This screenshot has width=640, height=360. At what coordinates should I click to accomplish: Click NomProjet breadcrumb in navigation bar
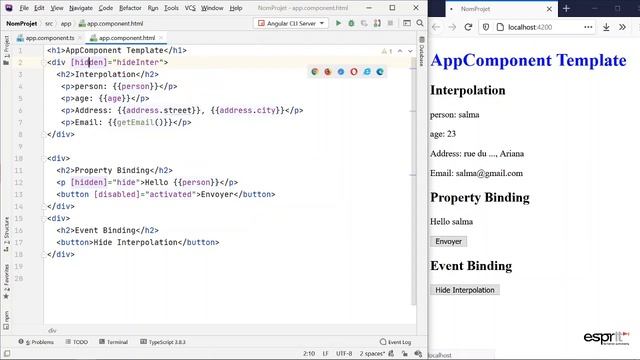pyautogui.click(x=22, y=24)
